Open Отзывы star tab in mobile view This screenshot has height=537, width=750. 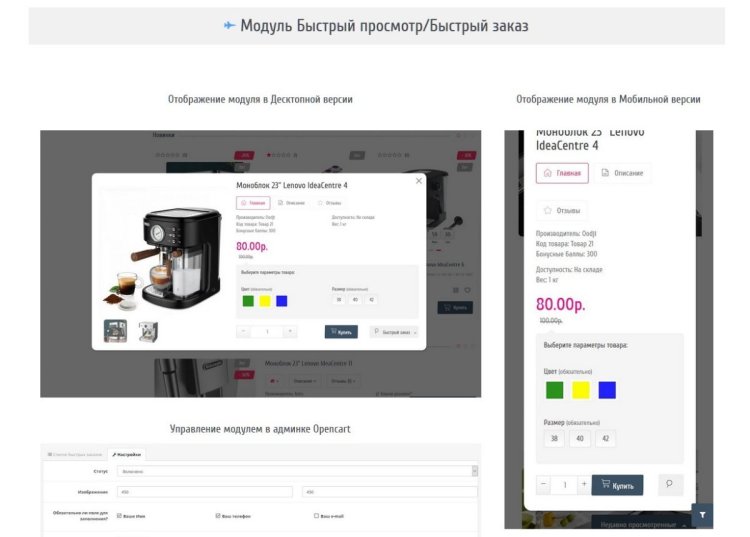[562, 211]
